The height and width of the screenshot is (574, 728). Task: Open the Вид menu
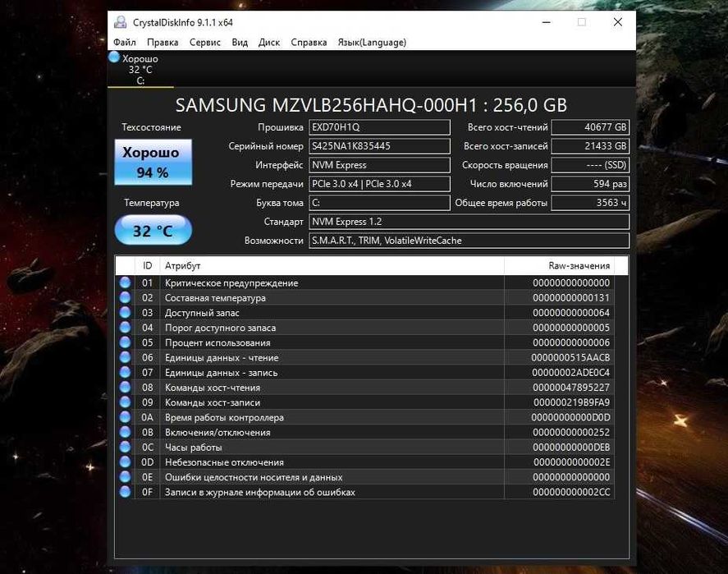[240, 42]
